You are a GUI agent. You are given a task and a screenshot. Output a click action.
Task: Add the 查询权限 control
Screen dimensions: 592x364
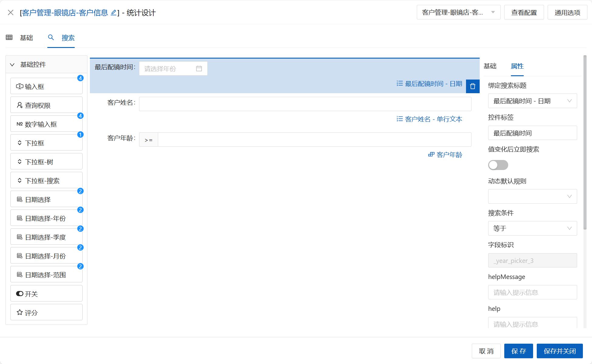pyautogui.click(x=46, y=105)
